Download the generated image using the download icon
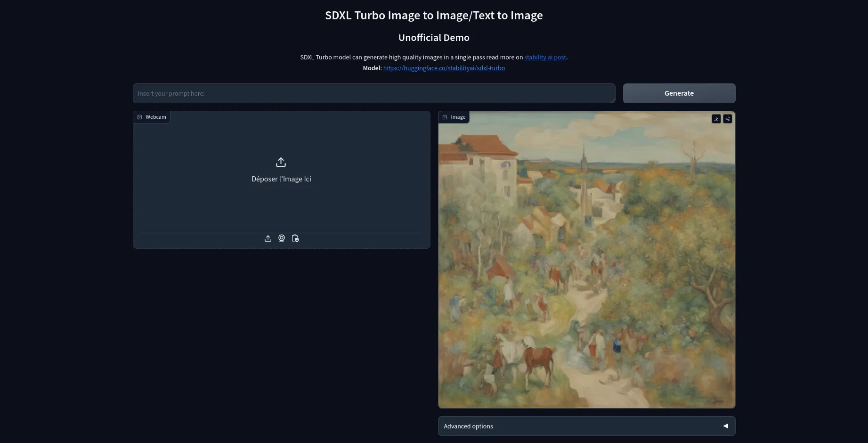 click(x=716, y=119)
